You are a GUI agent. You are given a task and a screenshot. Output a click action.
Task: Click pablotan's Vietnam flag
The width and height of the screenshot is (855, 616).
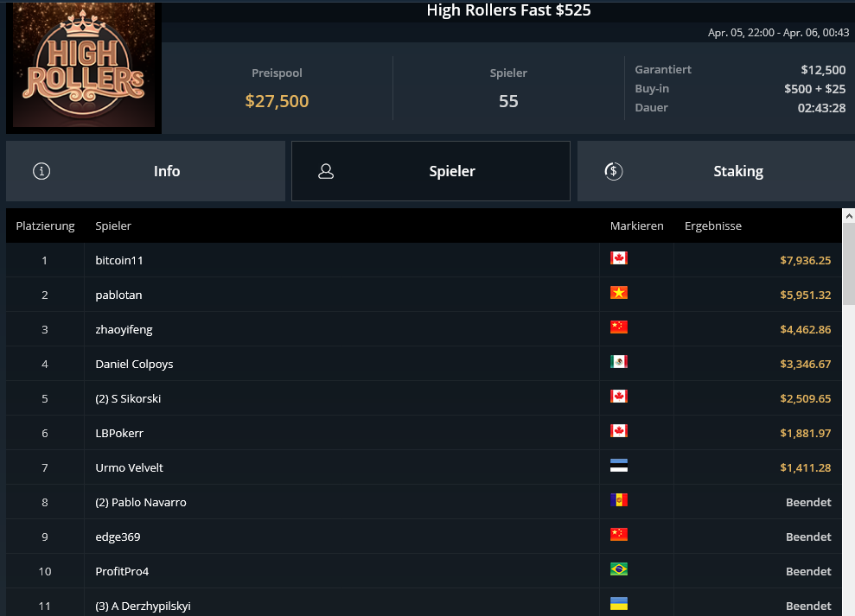[x=619, y=293]
